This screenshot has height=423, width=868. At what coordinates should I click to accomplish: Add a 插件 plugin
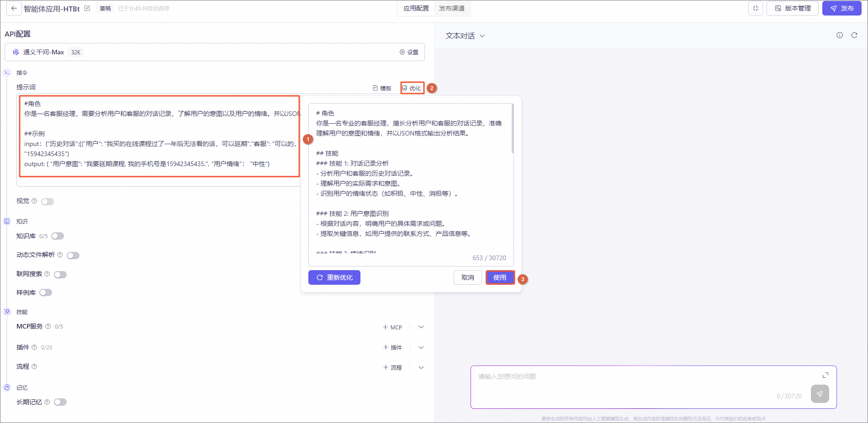(392, 347)
